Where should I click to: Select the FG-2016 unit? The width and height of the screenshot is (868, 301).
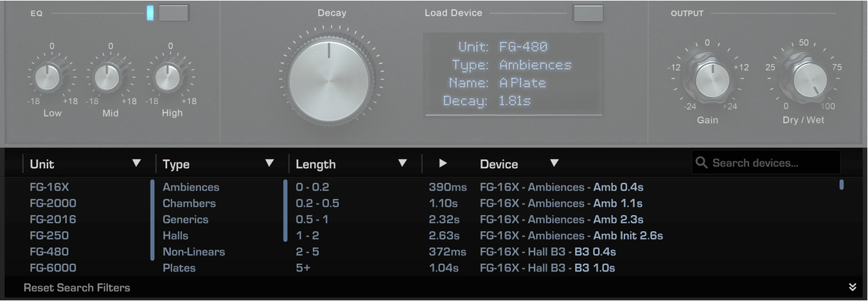click(x=53, y=219)
